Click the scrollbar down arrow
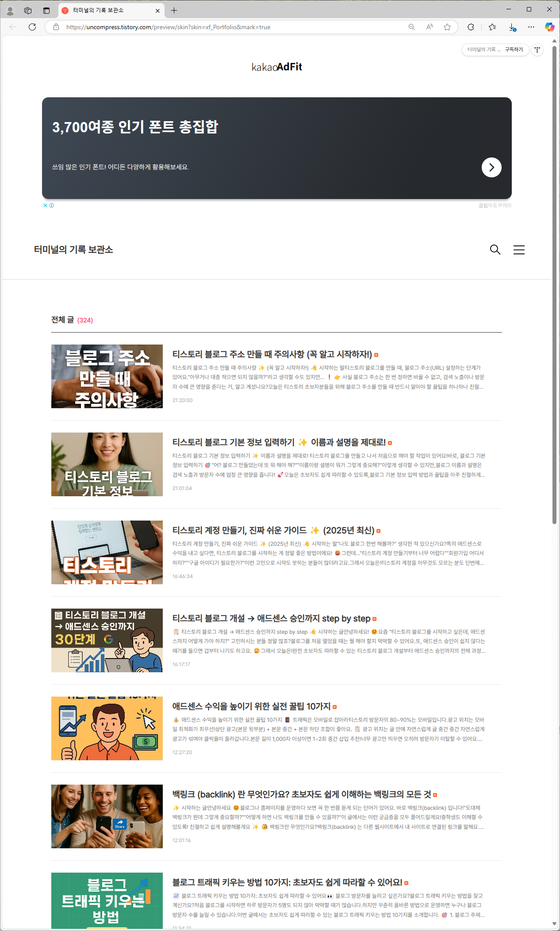Screen dimensions: 560x931 pos(554,924)
